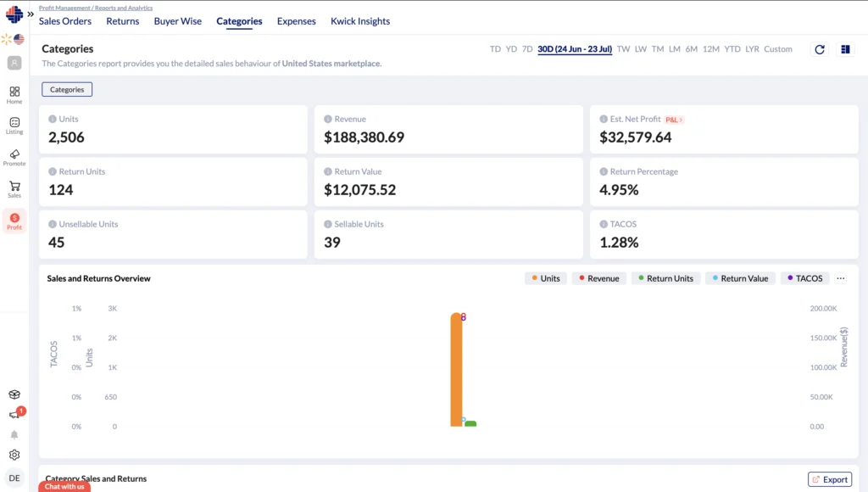Select 7D date range
Screen dimensions: 868x492
527,48
